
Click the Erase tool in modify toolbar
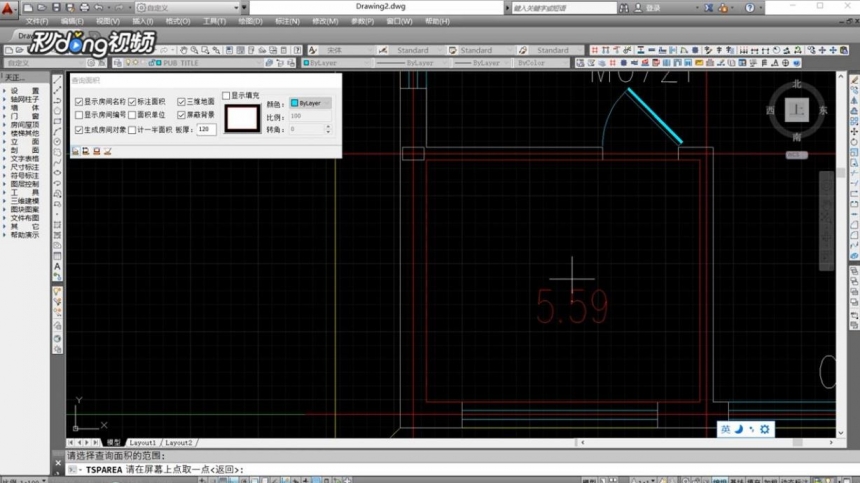click(x=855, y=80)
